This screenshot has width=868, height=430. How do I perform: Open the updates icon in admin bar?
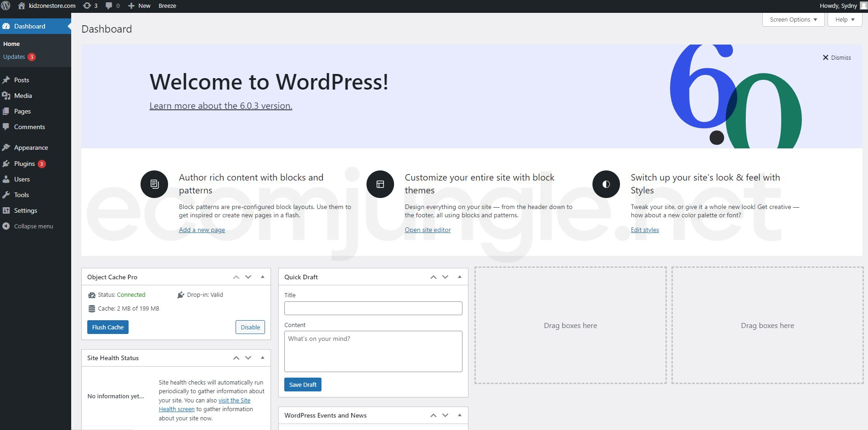pos(87,6)
